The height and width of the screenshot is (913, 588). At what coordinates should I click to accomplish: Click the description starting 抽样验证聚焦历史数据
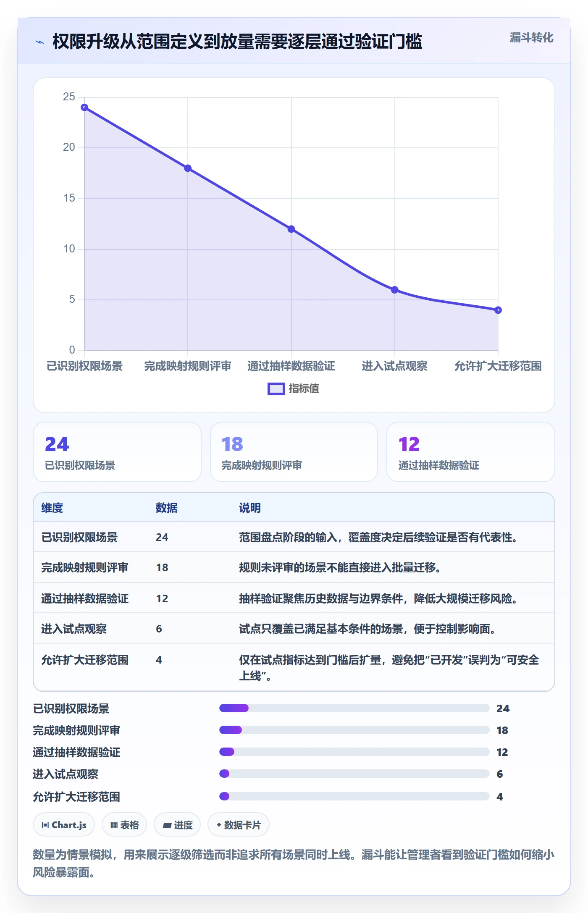(x=378, y=599)
